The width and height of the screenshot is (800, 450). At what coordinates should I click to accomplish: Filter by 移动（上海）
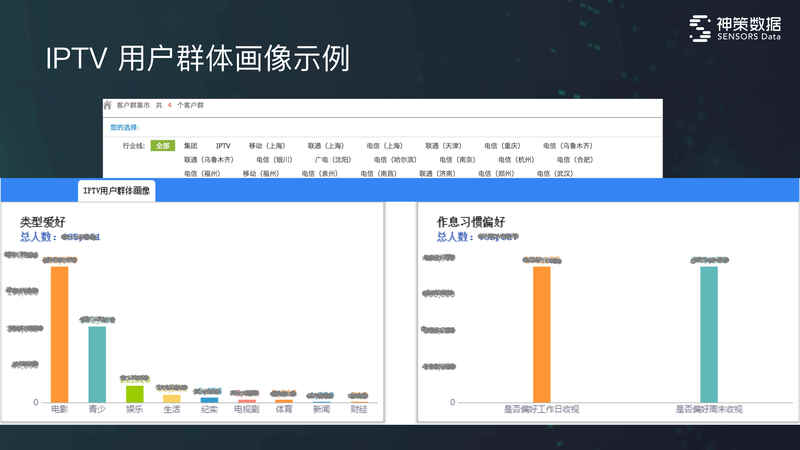coord(267,146)
